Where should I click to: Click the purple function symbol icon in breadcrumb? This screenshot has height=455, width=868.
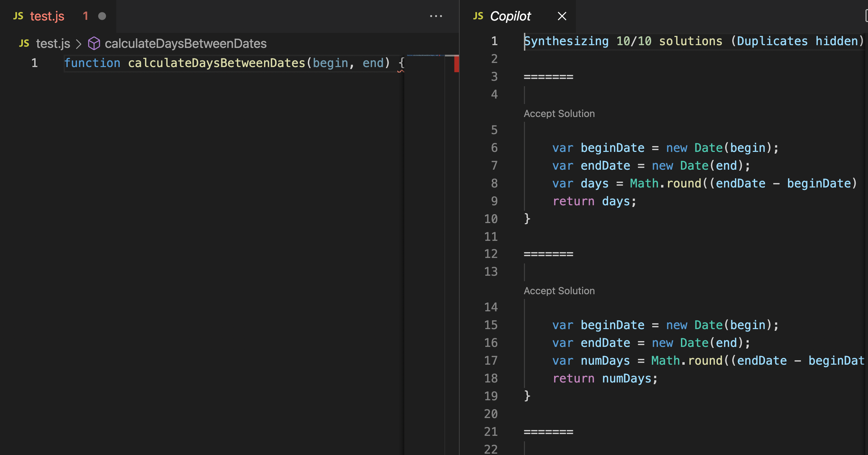[94, 43]
